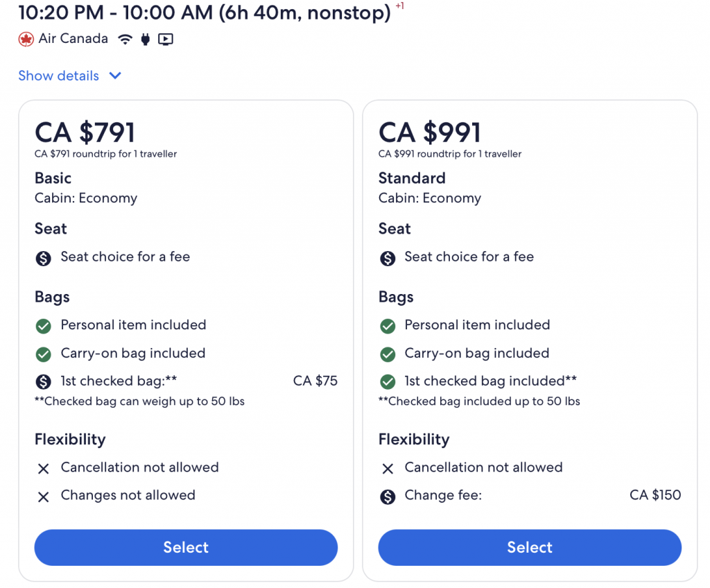Click dollar icon beside Basic seat choice
Image resolution: width=710 pixels, height=588 pixels.
click(x=44, y=258)
